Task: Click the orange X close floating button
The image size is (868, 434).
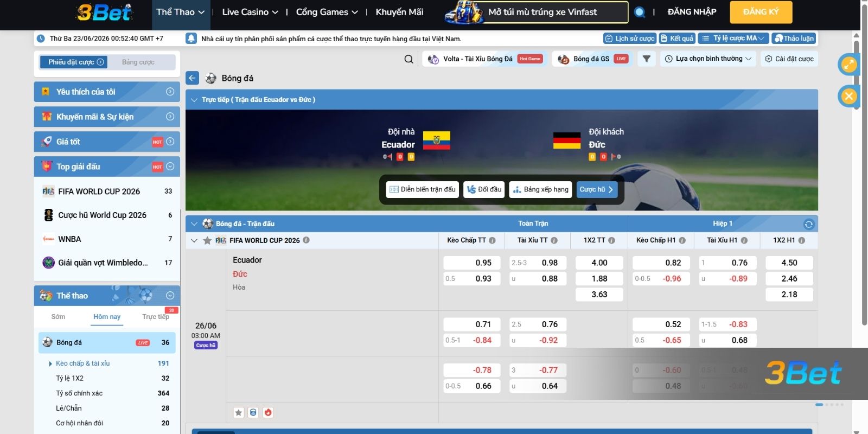Action: [848, 97]
